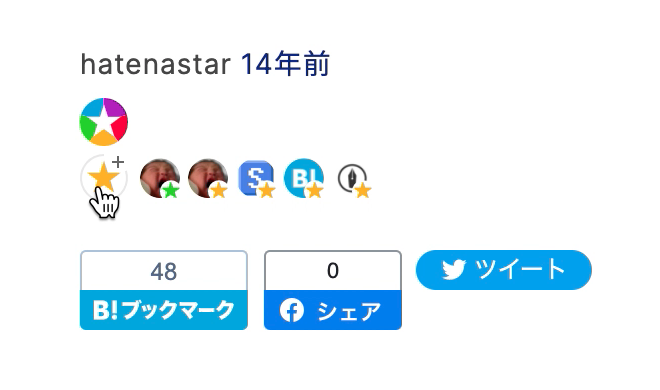Open the 14年前 timestamp link

pos(285,64)
